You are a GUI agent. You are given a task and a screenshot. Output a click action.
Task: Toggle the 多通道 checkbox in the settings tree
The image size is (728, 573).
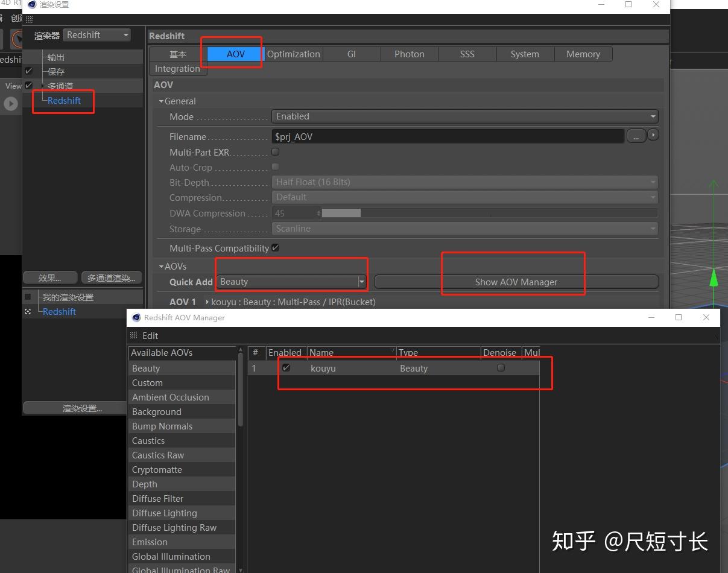coord(28,85)
